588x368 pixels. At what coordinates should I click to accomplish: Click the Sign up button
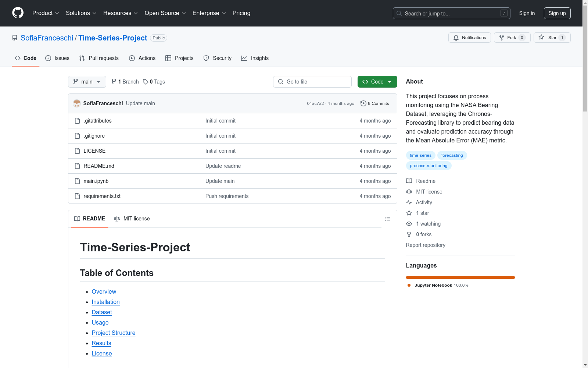click(557, 13)
